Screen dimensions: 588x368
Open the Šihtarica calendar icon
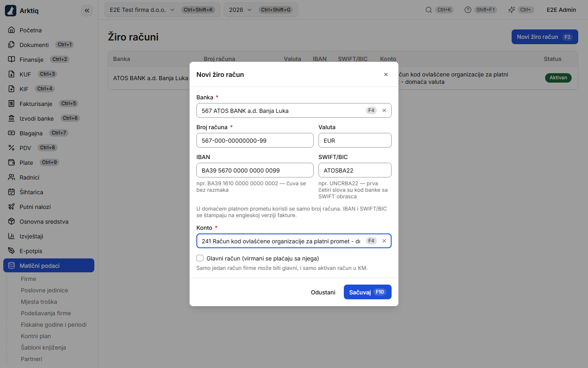(11, 192)
